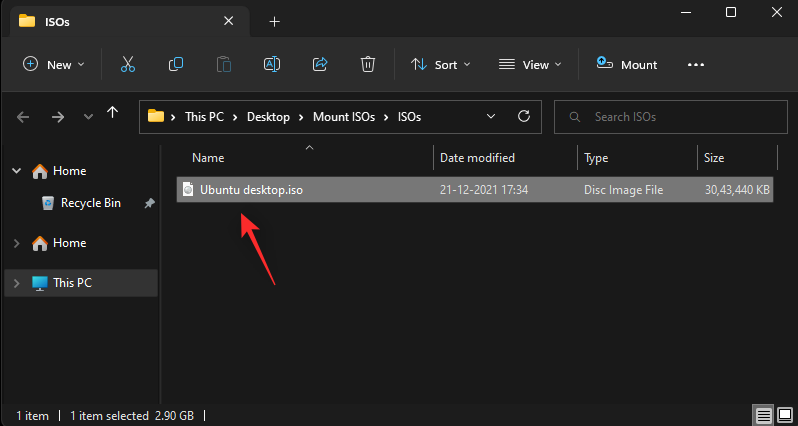Click the Rename icon
The height and width of the screenshot is (426, 798).
point(272,65)
